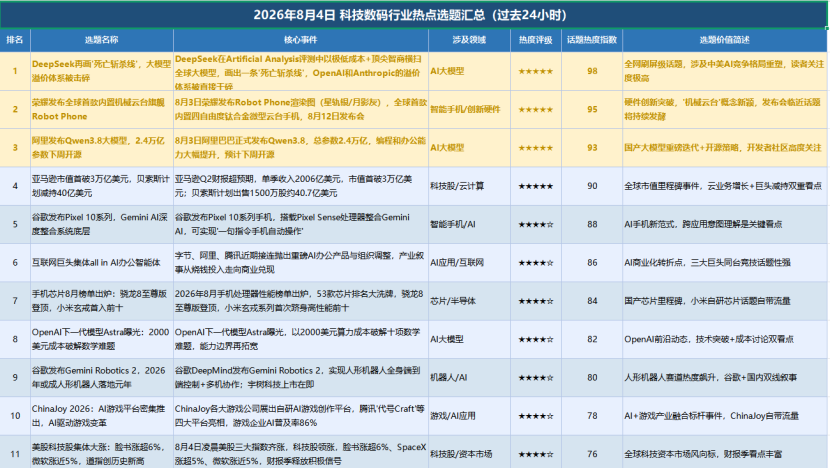This screenshot has width=830, height=468.
Task: Select the '话题热度指数' column header
Action: pos(592,40)
